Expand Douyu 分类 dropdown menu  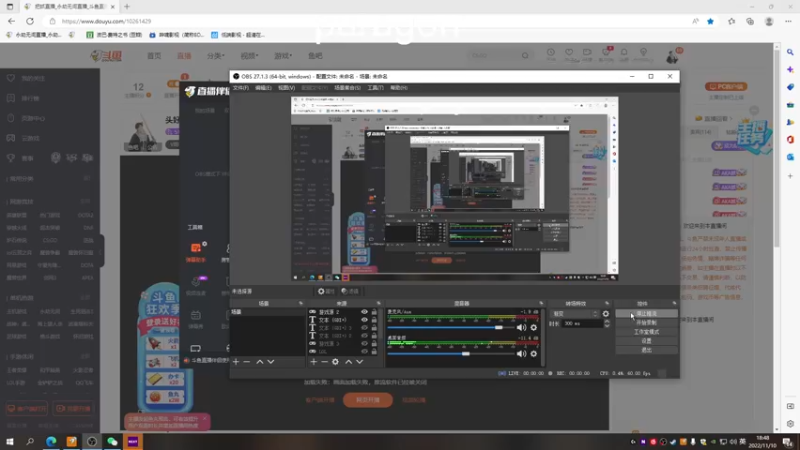[x=216, y=56]
